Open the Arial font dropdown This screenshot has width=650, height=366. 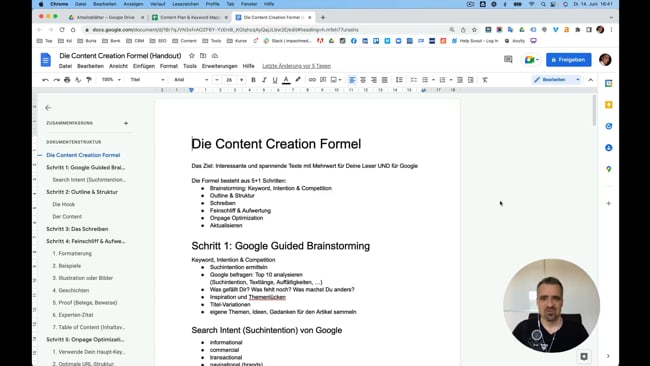tap(191, 80)
